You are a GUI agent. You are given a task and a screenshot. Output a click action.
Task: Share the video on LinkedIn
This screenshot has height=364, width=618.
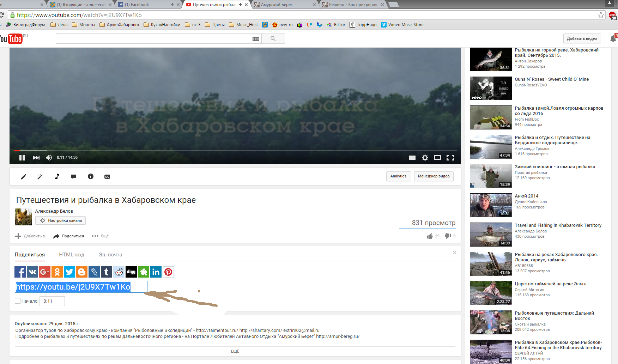coord(156,272)
